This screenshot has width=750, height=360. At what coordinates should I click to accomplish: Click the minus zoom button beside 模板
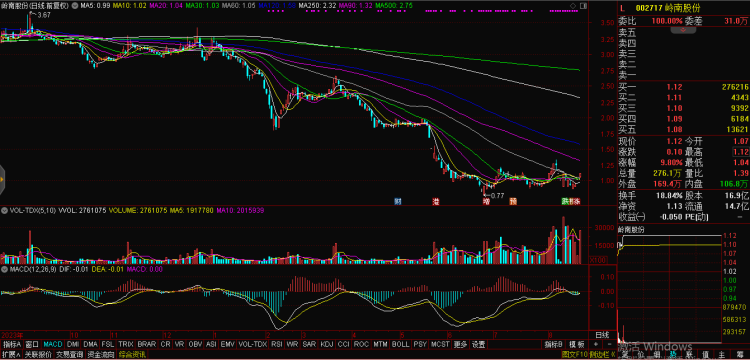click(x=609, y=344)
